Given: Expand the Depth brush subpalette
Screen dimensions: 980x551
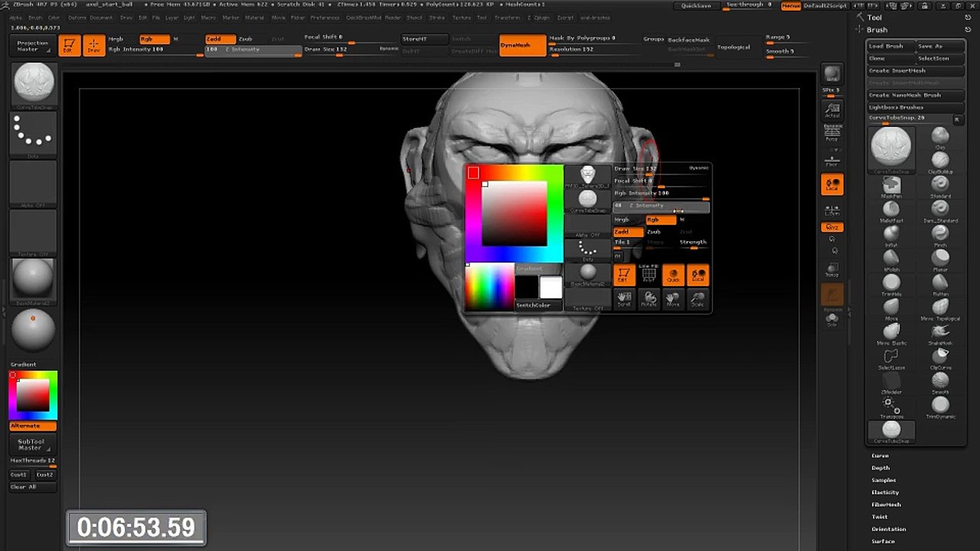Looking at the screenshot, I should [880, 468].
